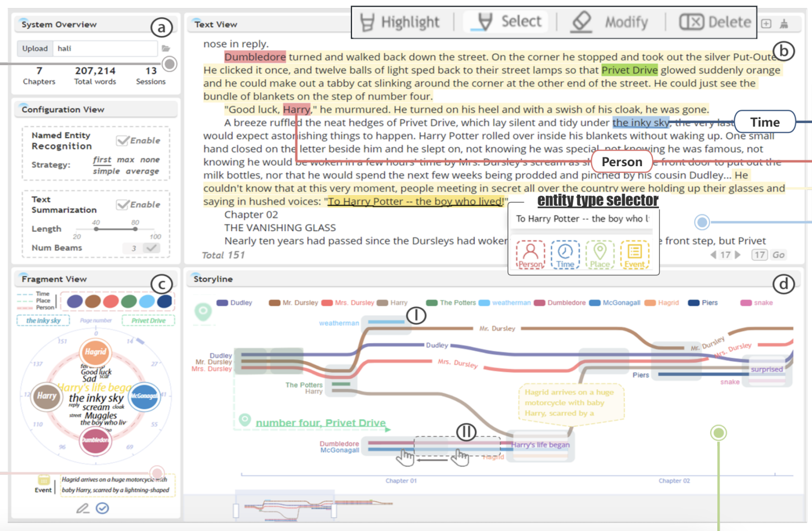
Task: Pick the Event entity type icon
Action: coord(635,255)
